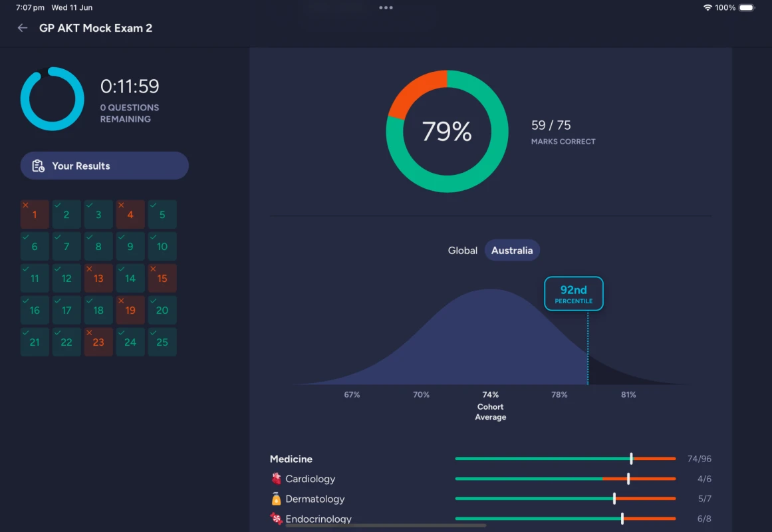Select the Australia cohort option
Screen dimensions: 772x532
(511, 251)
